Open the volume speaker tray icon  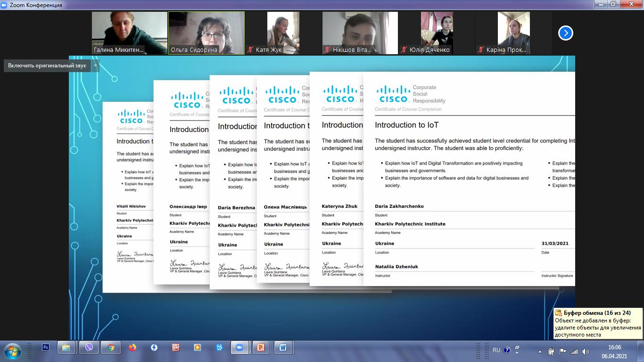click(x=586, y=352)
